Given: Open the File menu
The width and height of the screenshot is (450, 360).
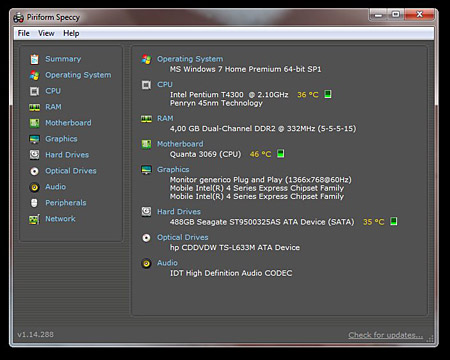Looking at the screenshot, I should click(24, 33).
